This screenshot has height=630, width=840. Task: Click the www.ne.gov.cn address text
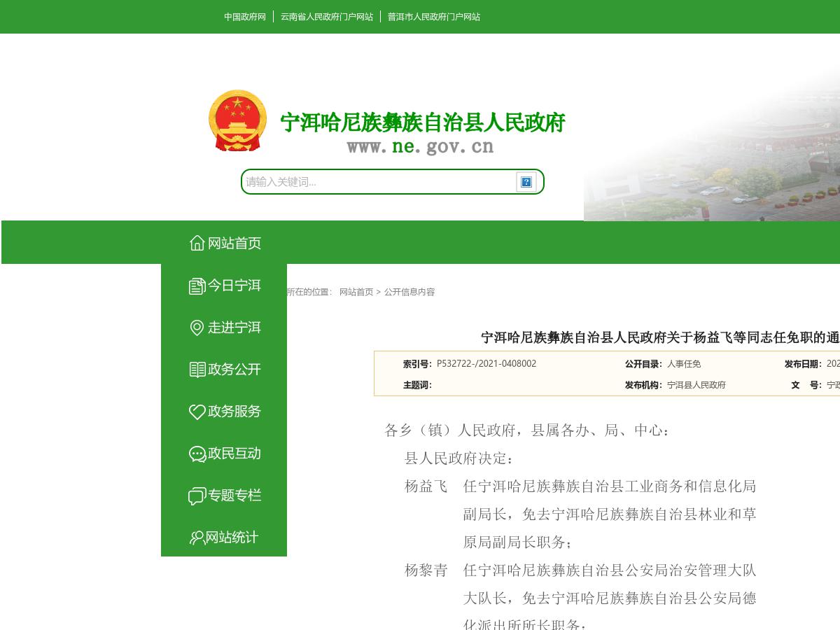(x=421, y=146)
